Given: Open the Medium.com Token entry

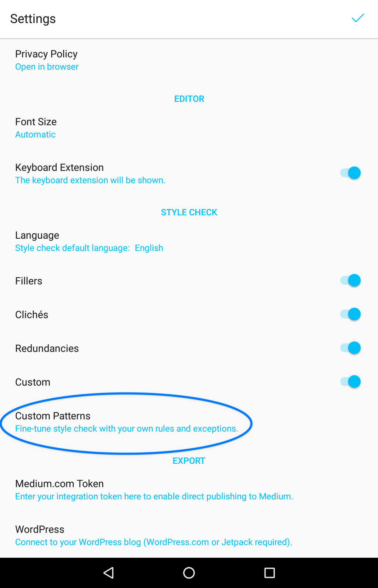Looking at the screenshot, I should pyautogui.click(x=189, y=490).
